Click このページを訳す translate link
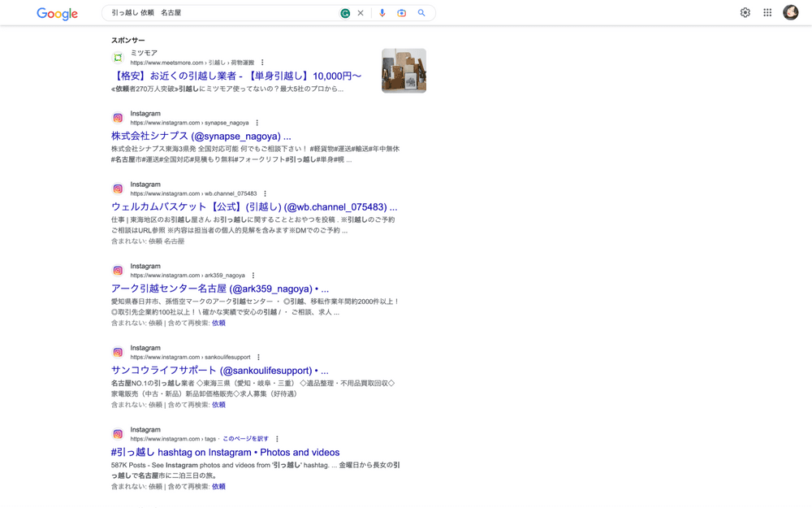Viewport: 812px width, 508px height. [245, 439]
